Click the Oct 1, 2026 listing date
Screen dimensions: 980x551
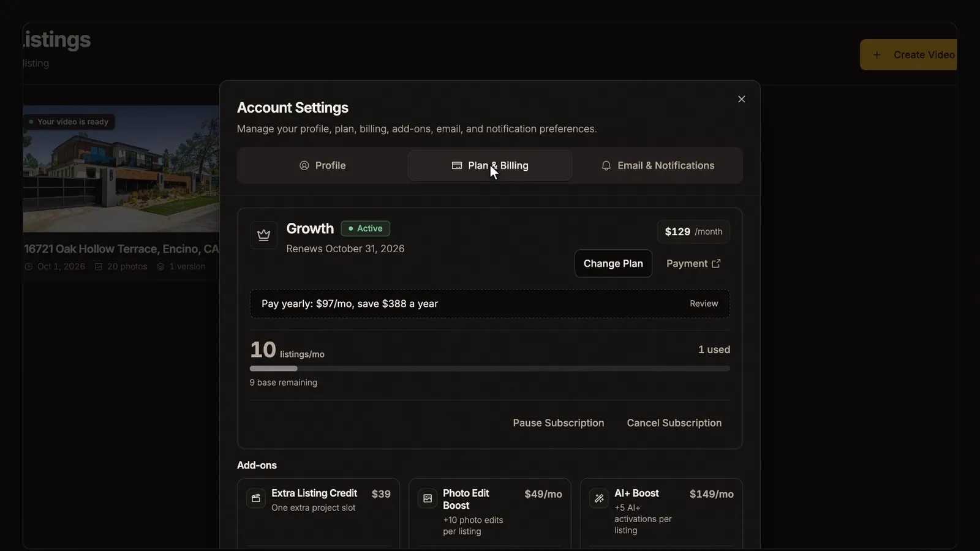click(55, 267)
